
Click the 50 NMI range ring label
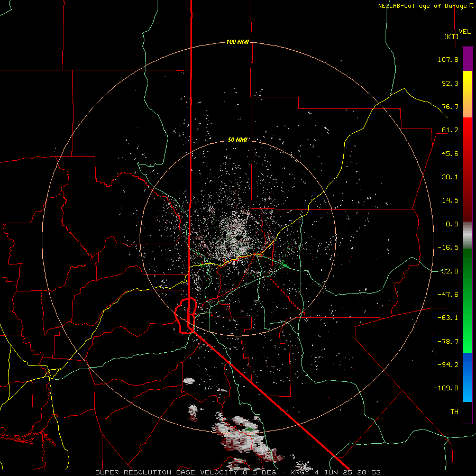pos(237,140)
